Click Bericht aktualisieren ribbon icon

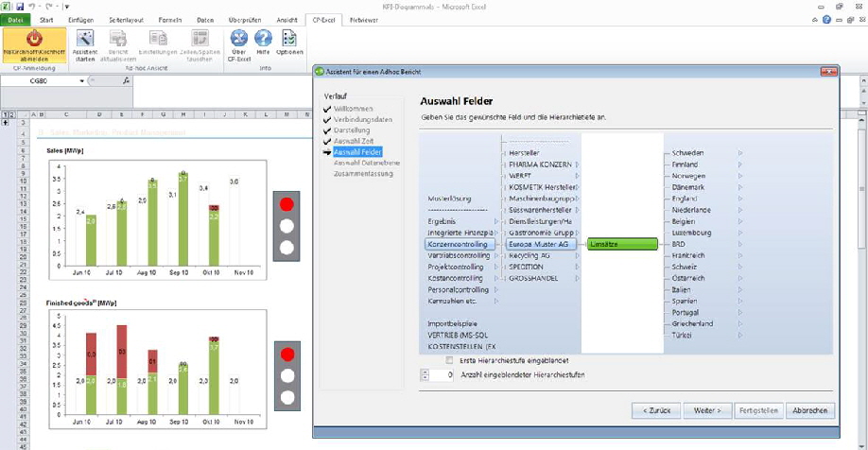coord(118,38)
